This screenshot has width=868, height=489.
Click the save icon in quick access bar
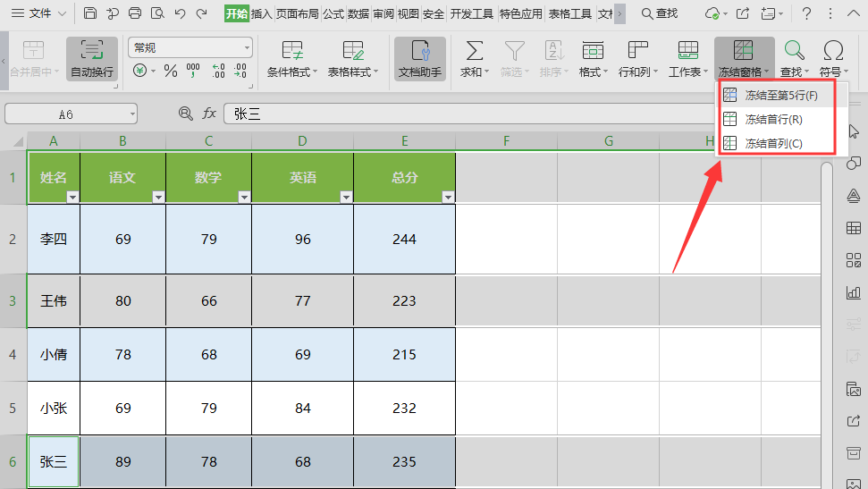point(90,13)
